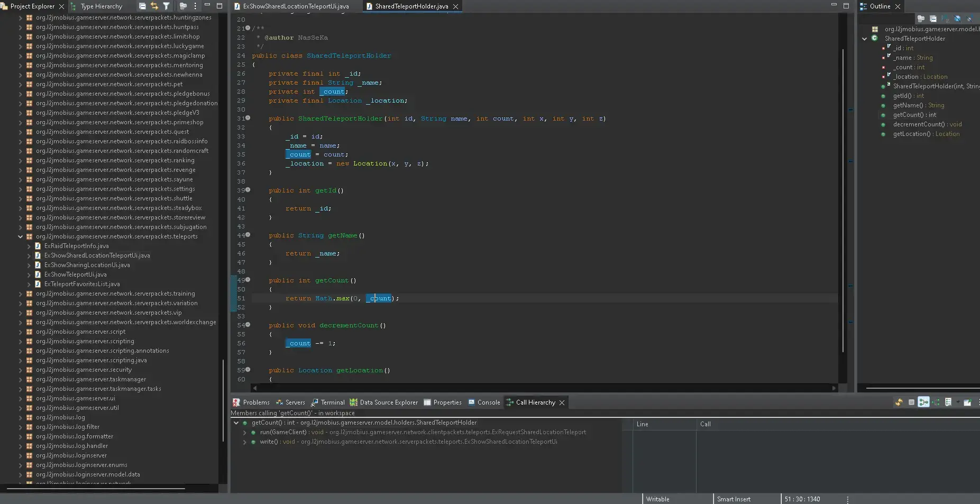The width and height of the screenshot is (980, 504).
Task: Expand write() caller node
Action: 244,442
